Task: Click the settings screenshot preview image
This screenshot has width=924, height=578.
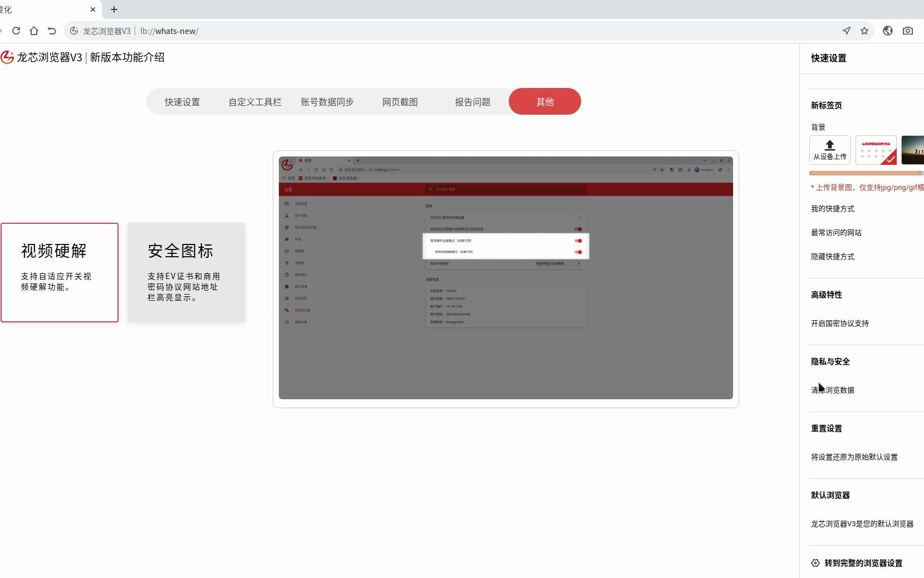Action: 506,278
